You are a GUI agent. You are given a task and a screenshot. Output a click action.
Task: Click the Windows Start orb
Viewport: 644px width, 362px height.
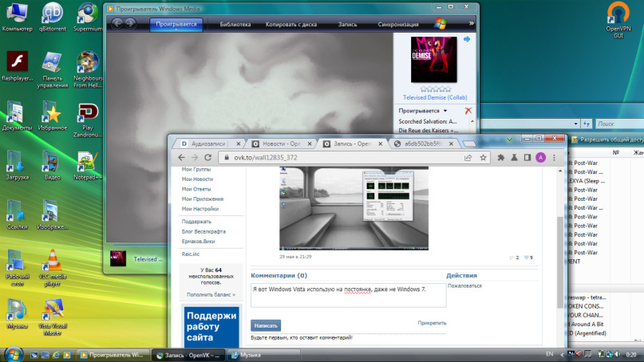[13, 353]
